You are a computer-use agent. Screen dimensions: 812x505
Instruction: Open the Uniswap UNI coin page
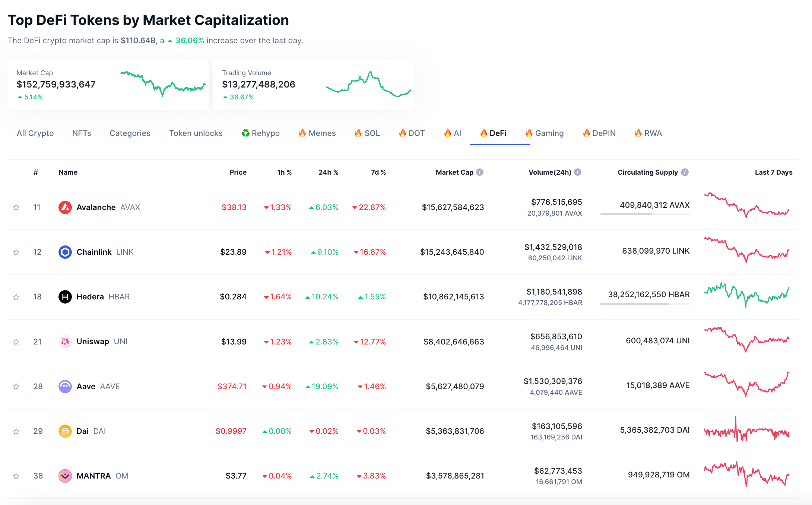pos(102,342)
